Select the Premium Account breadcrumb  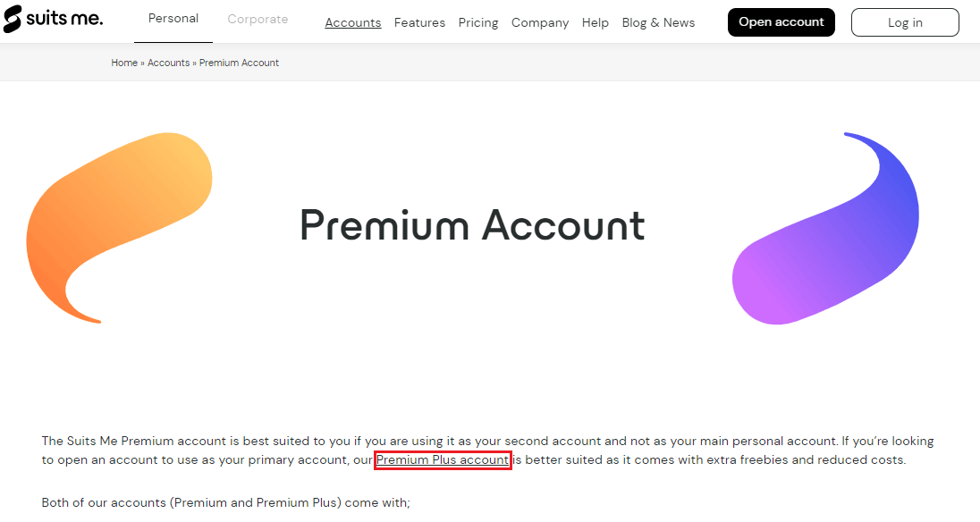(x=239, y=63)
